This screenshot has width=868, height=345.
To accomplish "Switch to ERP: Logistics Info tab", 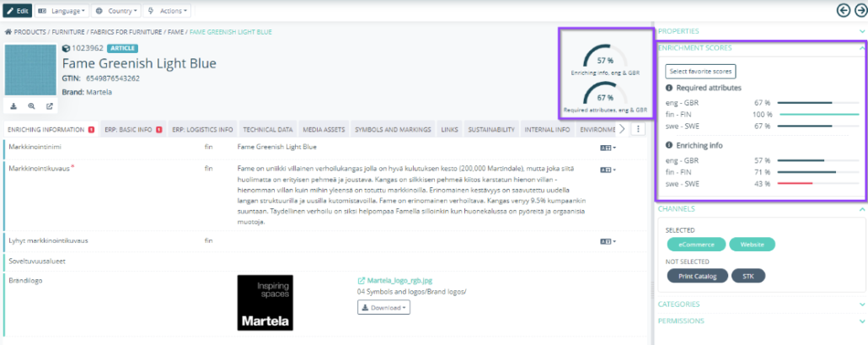I will click(x=202, y=130).
